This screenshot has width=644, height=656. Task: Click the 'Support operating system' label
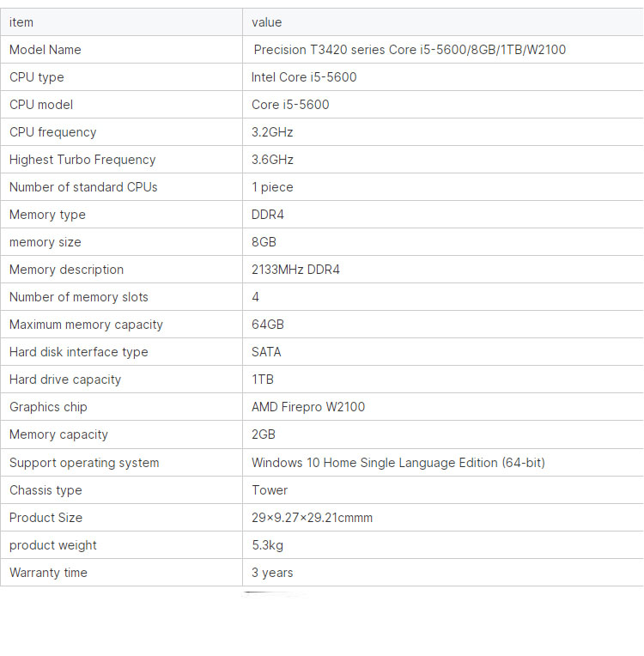pos(84,463)
